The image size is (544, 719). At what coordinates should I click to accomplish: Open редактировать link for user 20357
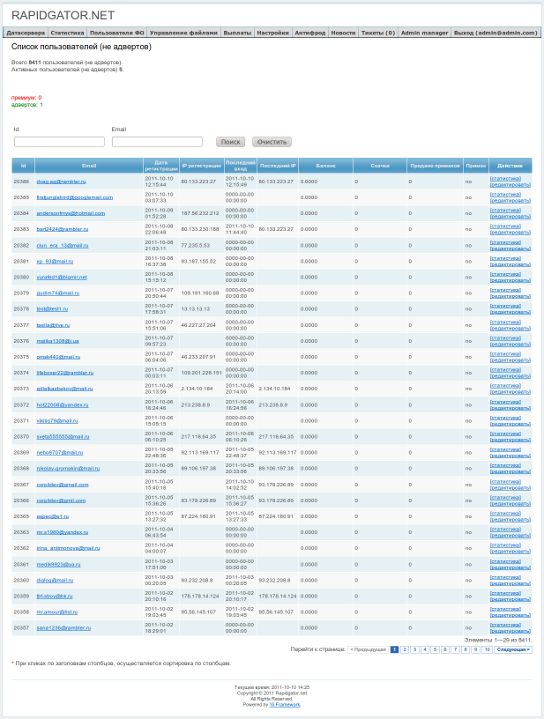click(510, 631)
